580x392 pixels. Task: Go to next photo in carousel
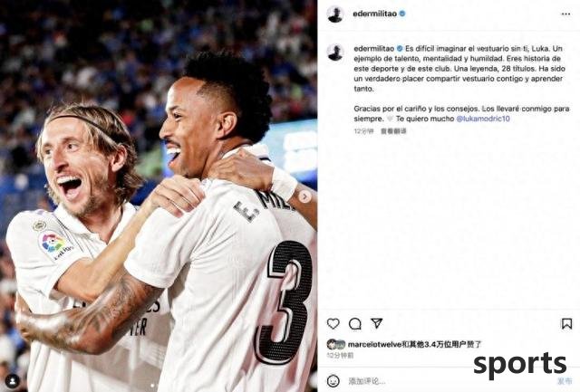(304, 196)
